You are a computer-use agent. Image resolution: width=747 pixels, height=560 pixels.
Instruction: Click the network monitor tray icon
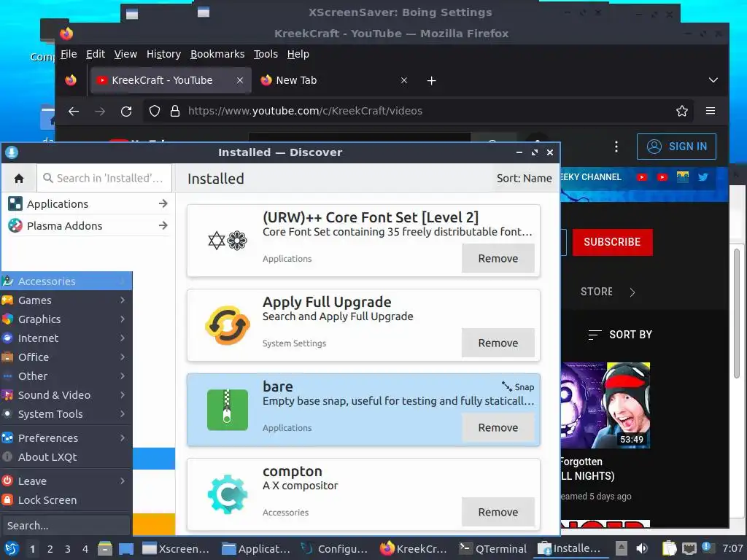click(689, 548)
